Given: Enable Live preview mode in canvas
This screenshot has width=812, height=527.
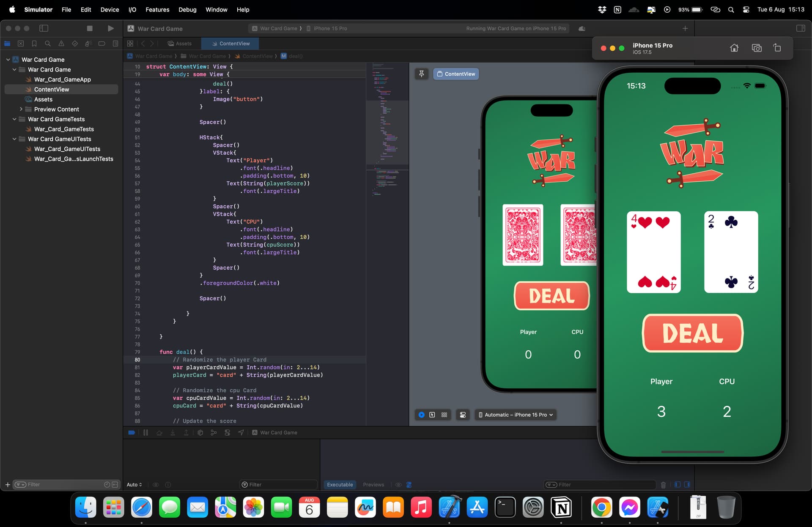Looking at the screenshot, I should [421, 415].
